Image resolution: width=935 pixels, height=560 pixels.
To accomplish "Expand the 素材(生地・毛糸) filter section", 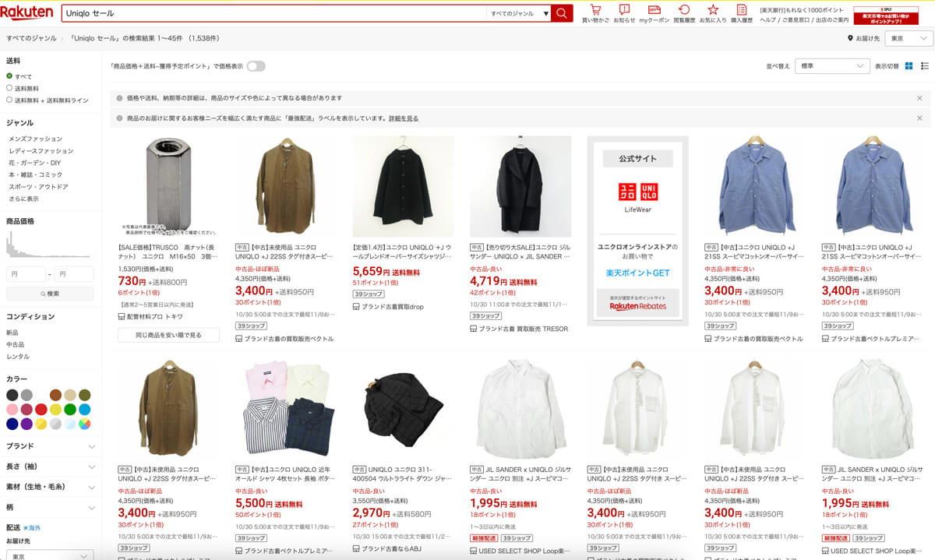I will click(51, 487).
